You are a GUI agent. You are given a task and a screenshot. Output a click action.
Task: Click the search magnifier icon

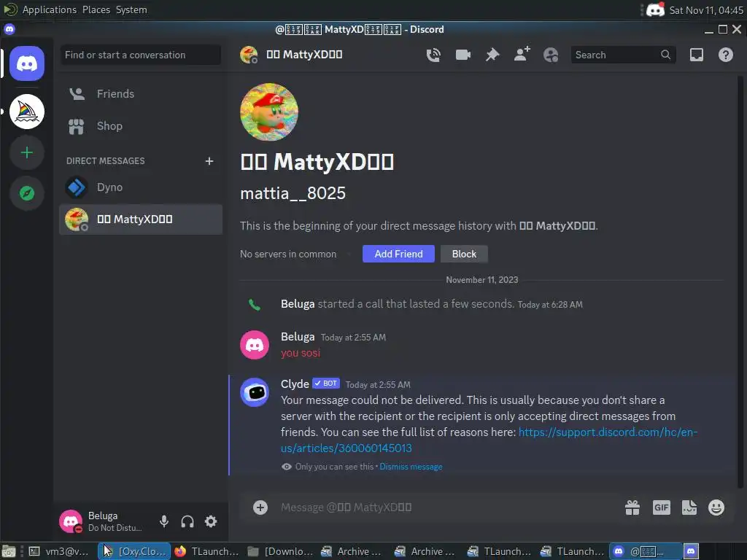click(x=665, y=55)
